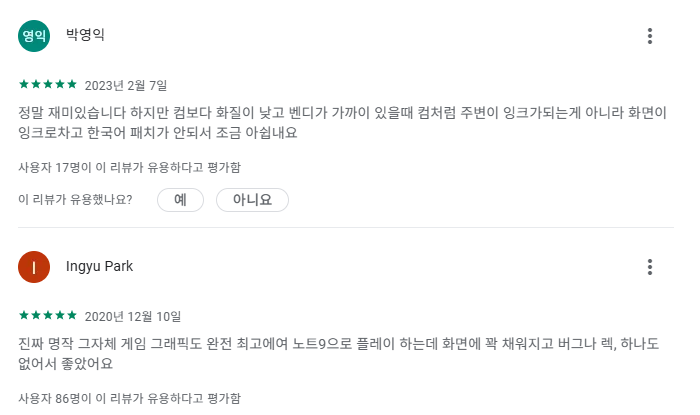Viewport: 700px width, 415px height.
Task: Click the last star of Ingyu Park's rating
Action: 72,315
